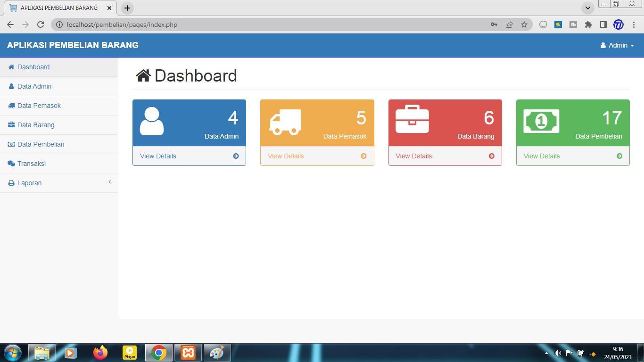Click the money icon on Data Pembelian card
The width and height of the screenshot is (644, 362).
pos(541,121)
